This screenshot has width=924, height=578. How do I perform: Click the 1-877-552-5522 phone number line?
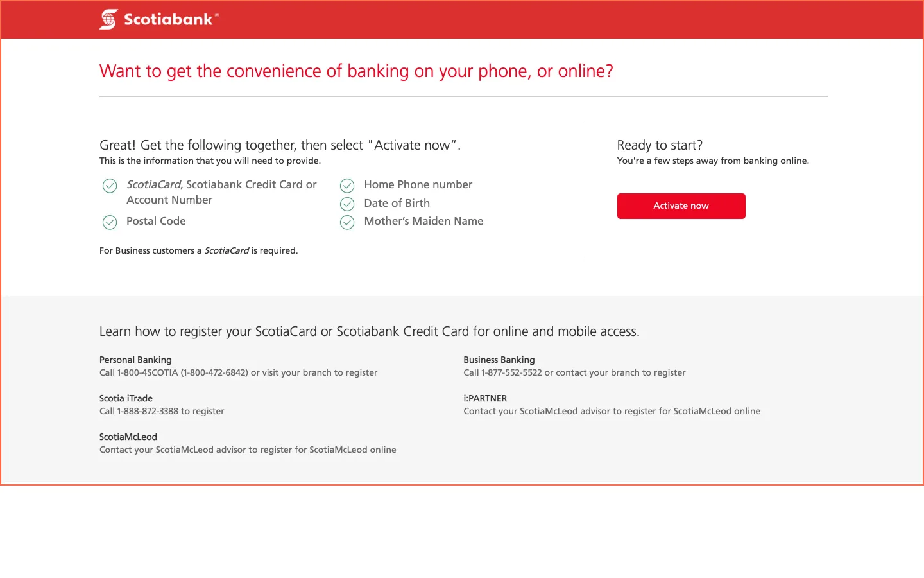point(574,372)
